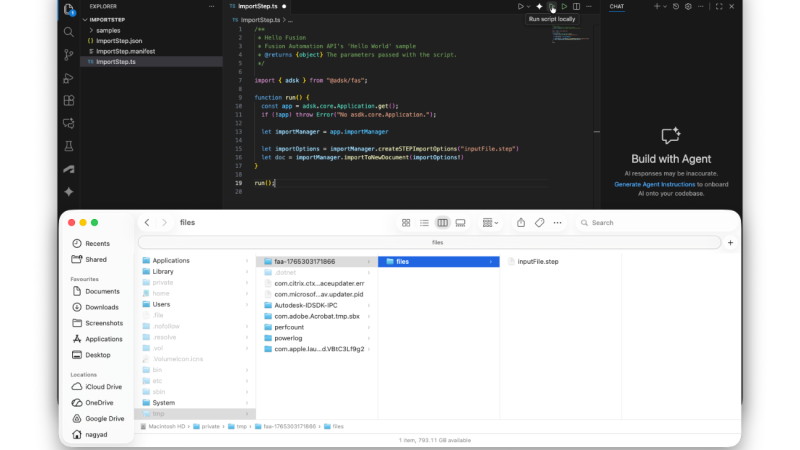Expand Autodesk-IDSDK-IPC folder chevron
The height and width of the screenshot is (450, 800).
pyautogui.click(x=369, y=305)
